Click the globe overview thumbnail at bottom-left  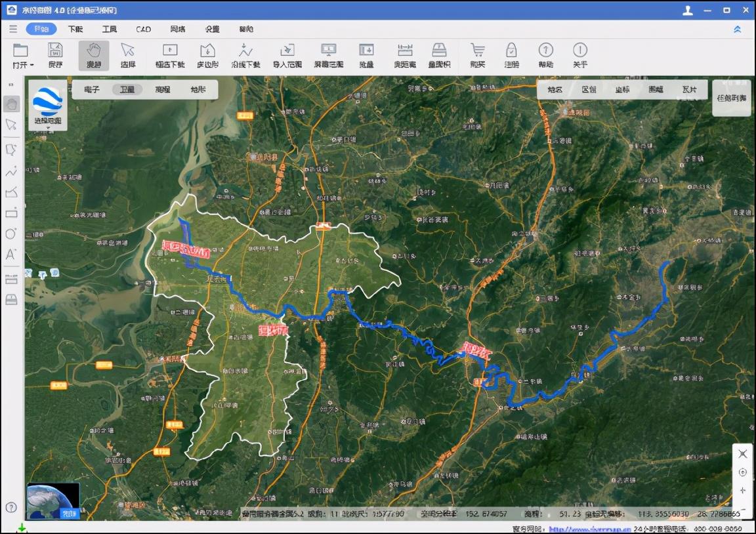point(53,501)
